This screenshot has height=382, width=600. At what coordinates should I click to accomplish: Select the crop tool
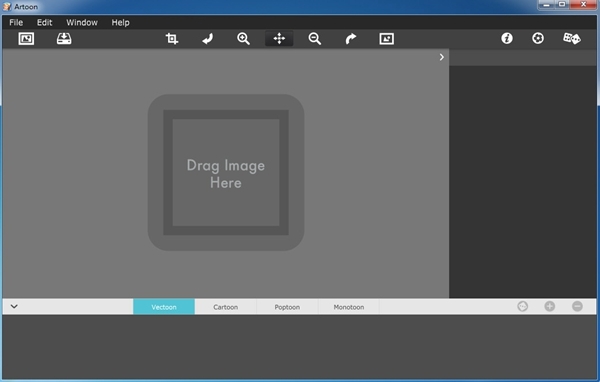pyautogui.click(x=172, y=39)
